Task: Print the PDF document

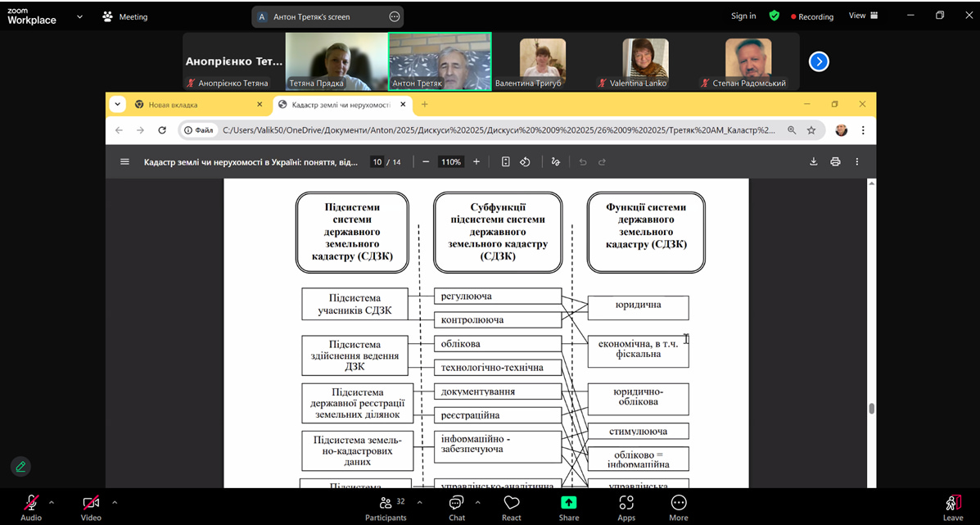Action: click(x=835, y=162)
